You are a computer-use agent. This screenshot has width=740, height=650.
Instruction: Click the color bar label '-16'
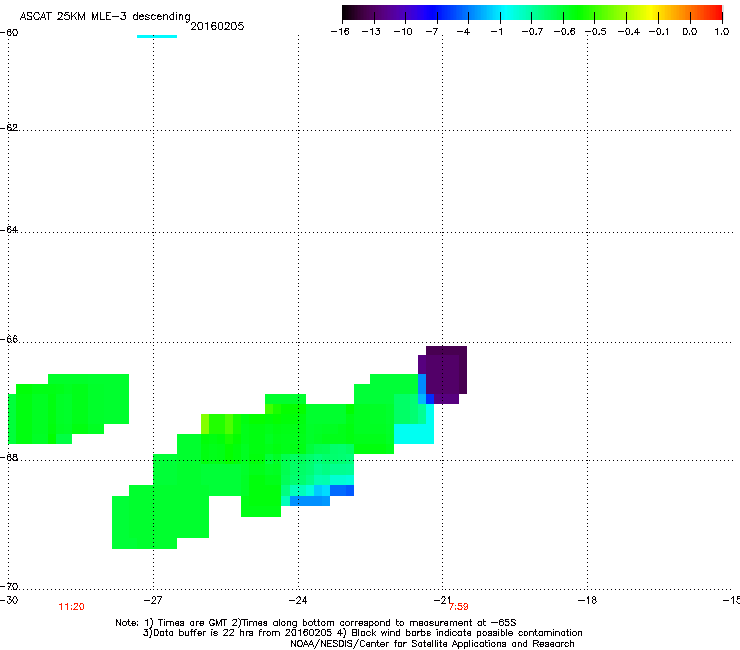click(x=340, y=32)
